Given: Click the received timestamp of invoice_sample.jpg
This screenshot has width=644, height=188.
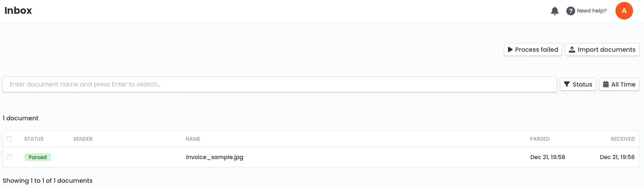Looking at the screenshot, I should (617, 157).
